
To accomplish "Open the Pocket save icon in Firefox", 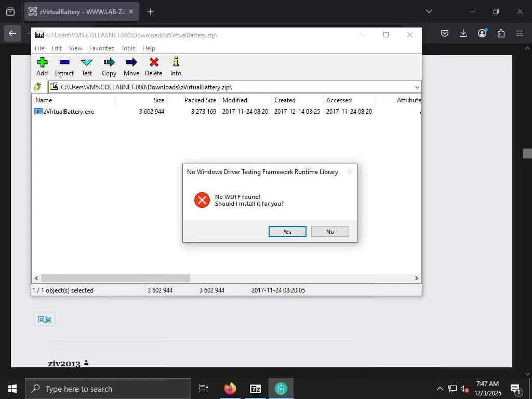I will 445,33.
